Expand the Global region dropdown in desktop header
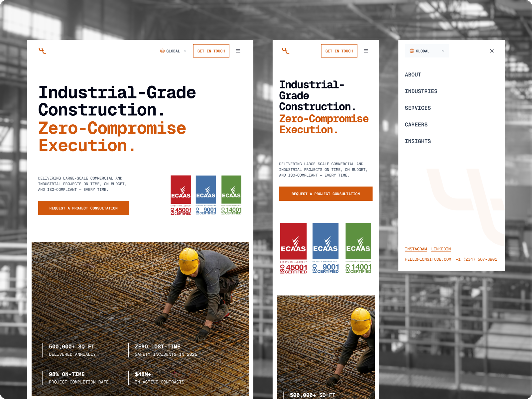532x399 pixels. click(174, 51)
